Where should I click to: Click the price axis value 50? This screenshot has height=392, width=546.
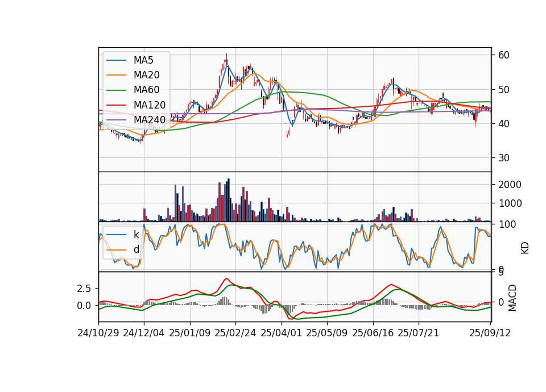click(x=504, y=89)
